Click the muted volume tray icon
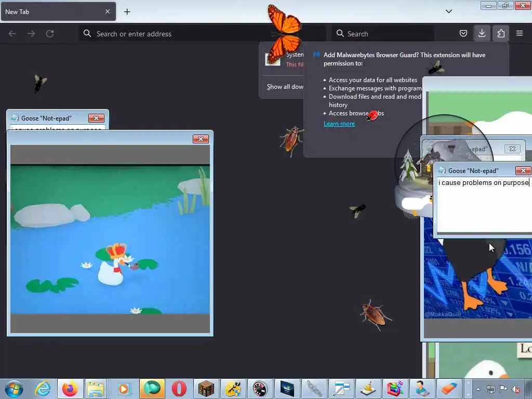The height and width of the screenshot is (399, 532). (516, 389)
